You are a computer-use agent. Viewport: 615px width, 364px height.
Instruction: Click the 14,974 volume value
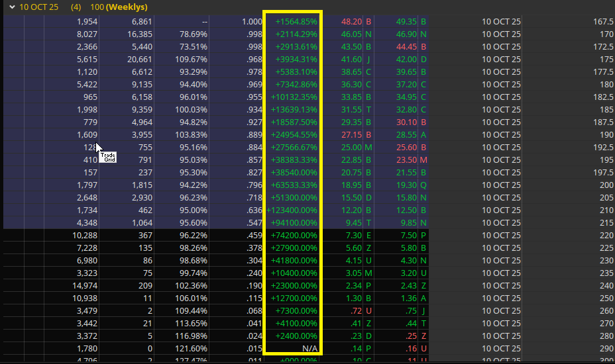click(x=84, y=285)
